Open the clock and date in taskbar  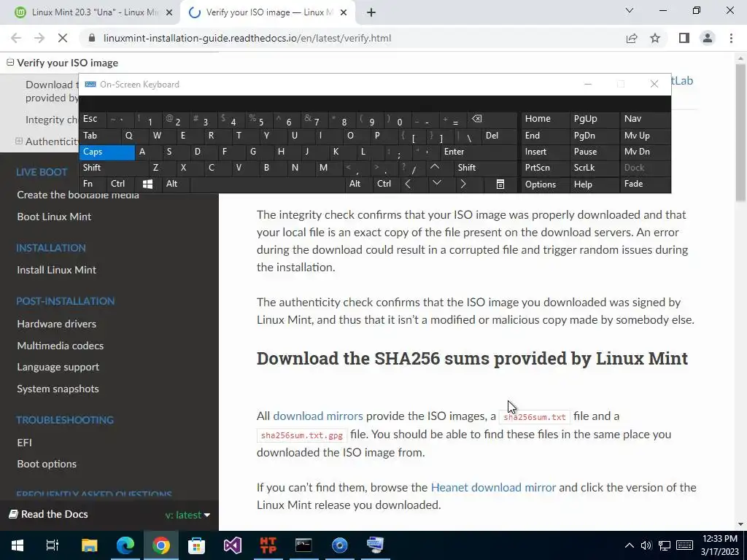tap(720, 545)
